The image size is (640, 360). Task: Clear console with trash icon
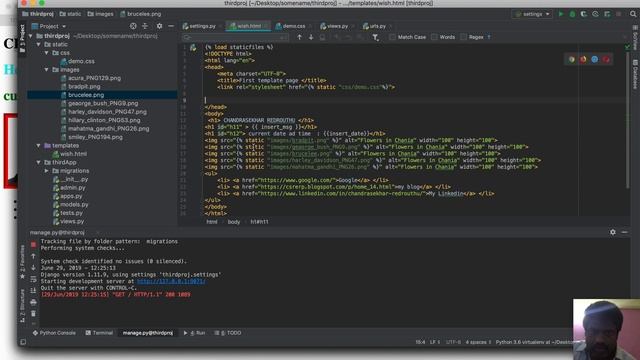33,313
